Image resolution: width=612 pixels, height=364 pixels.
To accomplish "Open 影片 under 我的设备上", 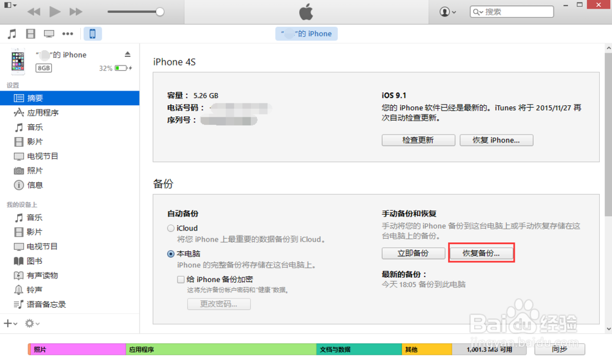I will click(x=70, y=232).
